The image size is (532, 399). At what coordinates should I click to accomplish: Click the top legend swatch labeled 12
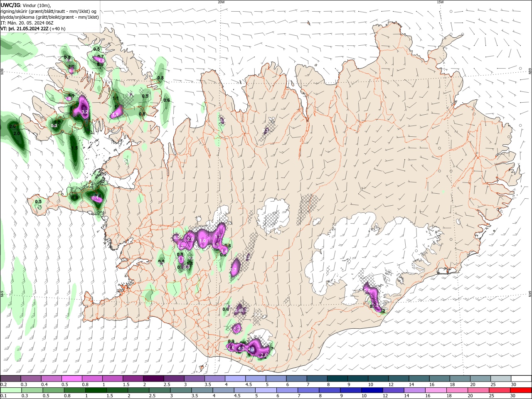(399, 379)
